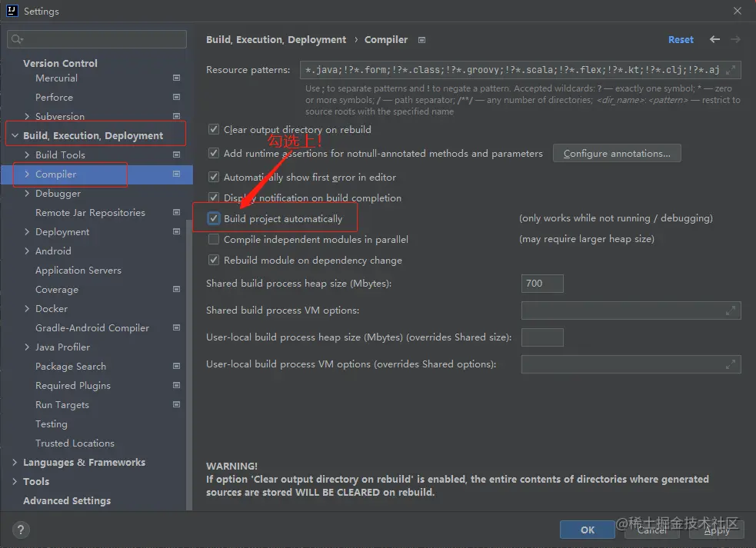This screenshot has height=548, width=756.
Task: Select Remote Jar Repositories
Action: pos(90,213)
